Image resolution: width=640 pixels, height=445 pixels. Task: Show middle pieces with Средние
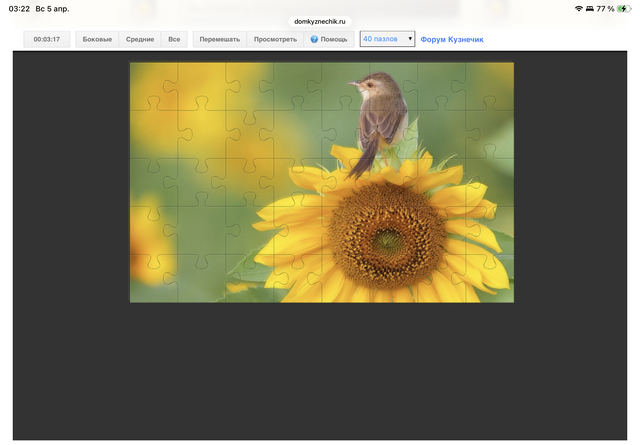(140, 39)
